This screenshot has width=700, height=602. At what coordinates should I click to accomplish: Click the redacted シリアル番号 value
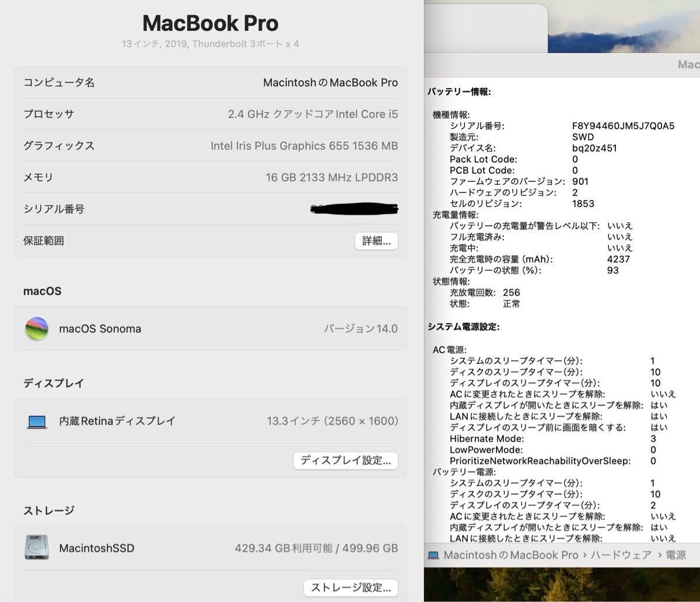coord(354,208)
